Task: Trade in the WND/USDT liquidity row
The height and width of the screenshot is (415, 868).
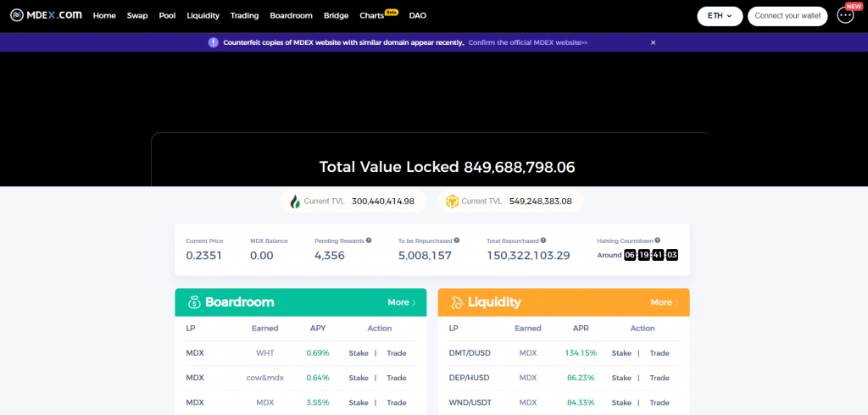Action: click(659, 403)
